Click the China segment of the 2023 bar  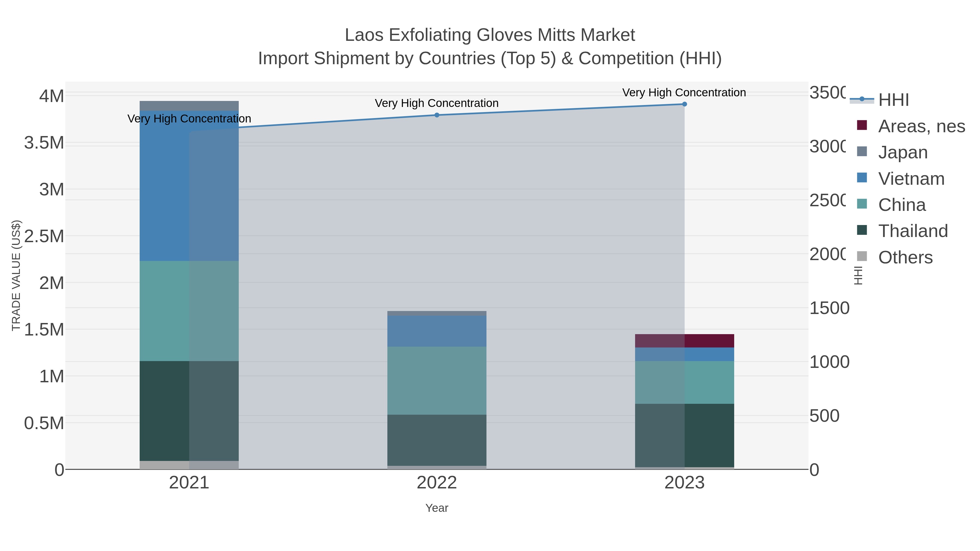(684, 383)
